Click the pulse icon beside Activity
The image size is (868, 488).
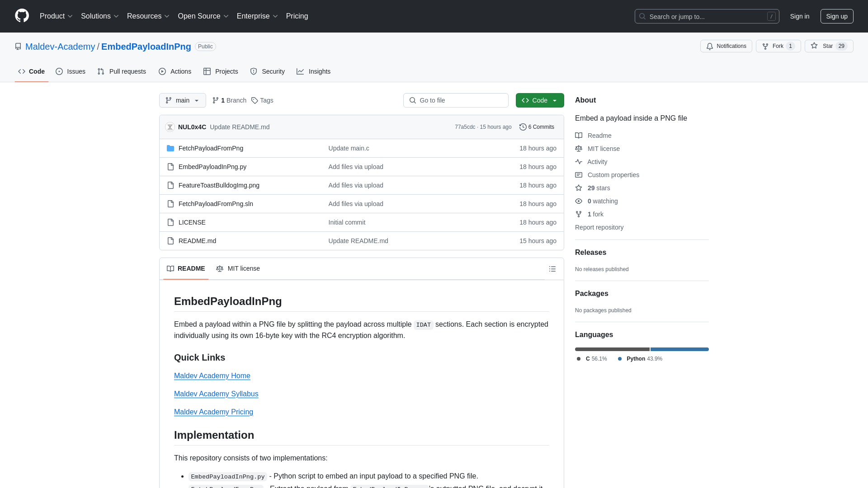[x=579, y=162]
